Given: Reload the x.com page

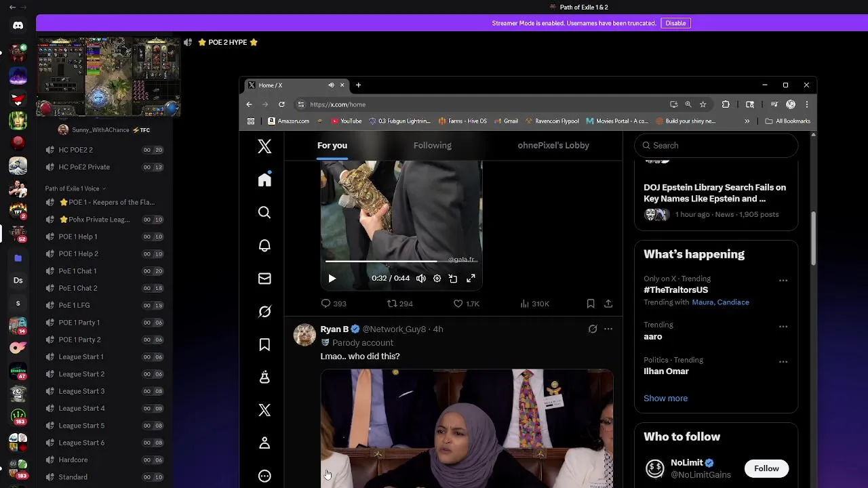Looking at the screenshot, I should [281, 104].
